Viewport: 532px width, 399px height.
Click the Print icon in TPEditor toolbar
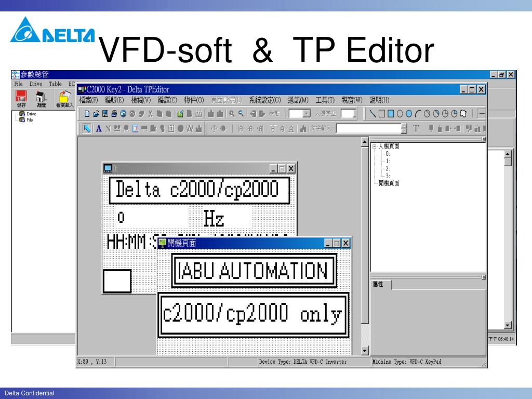(114, 114)
